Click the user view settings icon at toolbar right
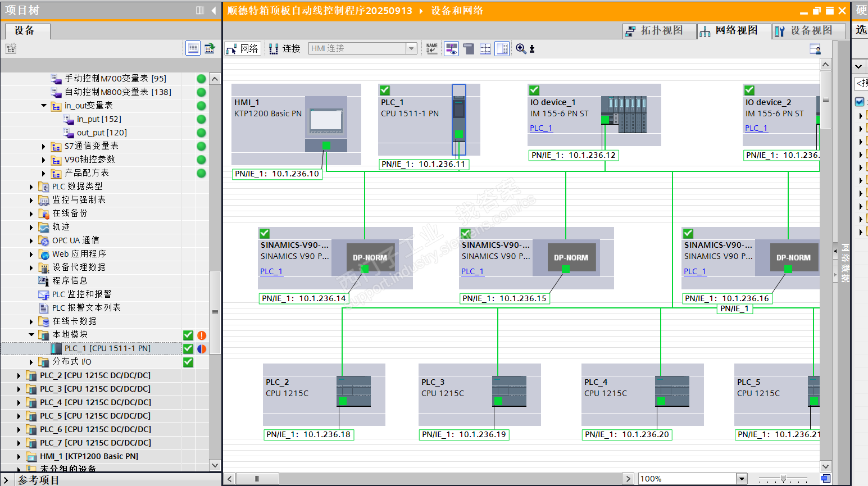868x486 pixels. pyautogui.click(x=815, y=49)
